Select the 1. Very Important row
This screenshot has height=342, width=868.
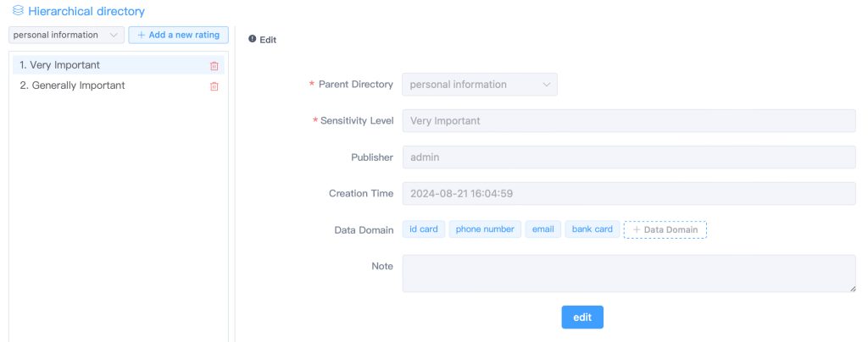tap(119, 65)
